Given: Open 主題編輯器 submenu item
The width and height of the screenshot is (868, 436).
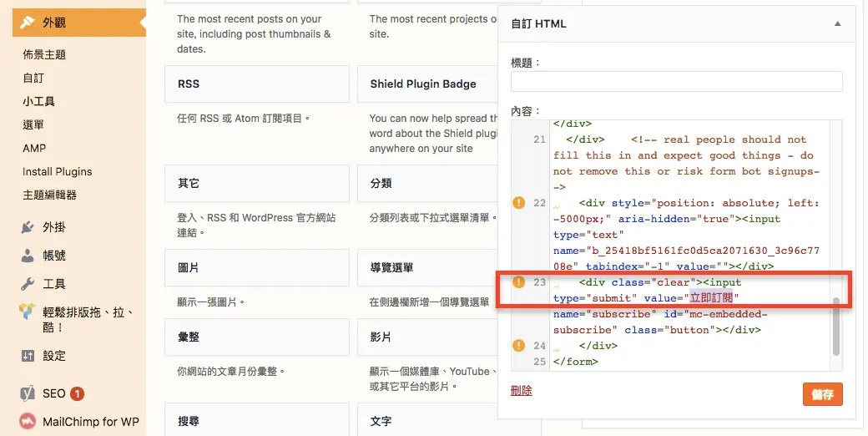Looking at the screenshot, I should [50, 195].
